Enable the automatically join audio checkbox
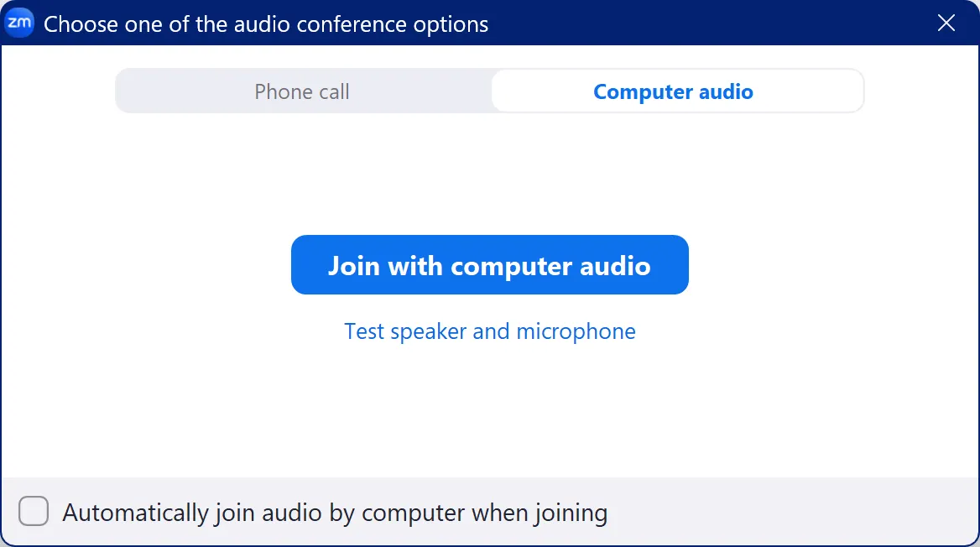Image resolution: width=980 pixels, height=547 pixels. click(34, 512)
